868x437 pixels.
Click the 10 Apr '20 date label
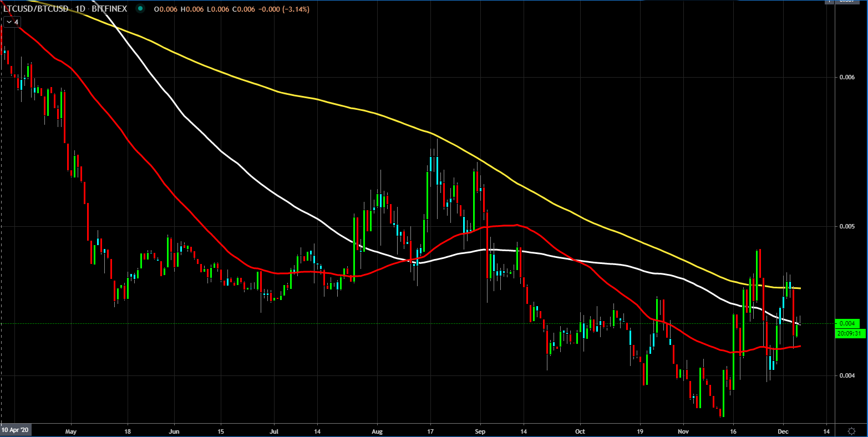click(16, 430)
